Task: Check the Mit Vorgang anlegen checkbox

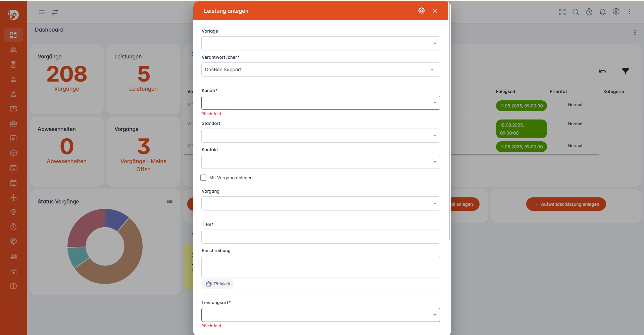Action: coord(203,178)
